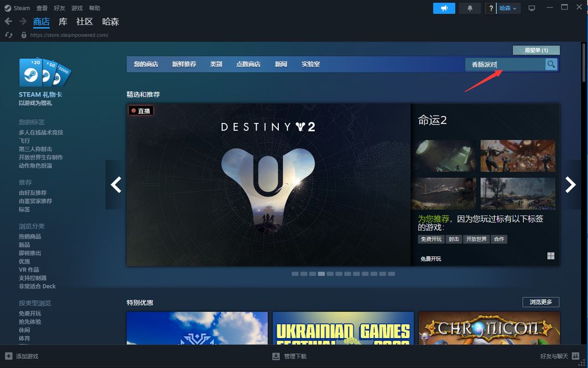
Task: Open the notifications bell
Action: [x=469, y=8]
